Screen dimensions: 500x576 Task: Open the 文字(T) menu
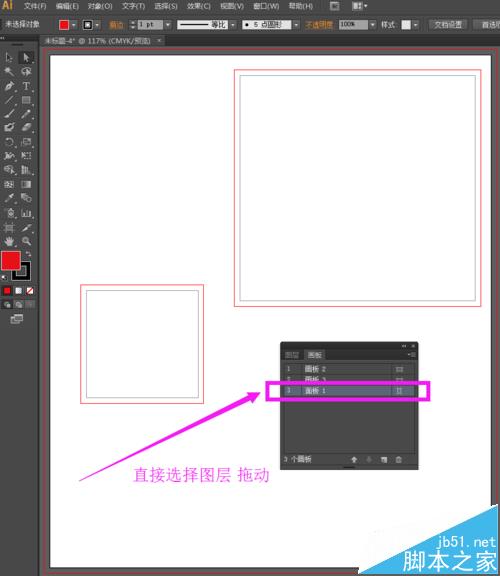pyautogui.click(x=133, y=6)
